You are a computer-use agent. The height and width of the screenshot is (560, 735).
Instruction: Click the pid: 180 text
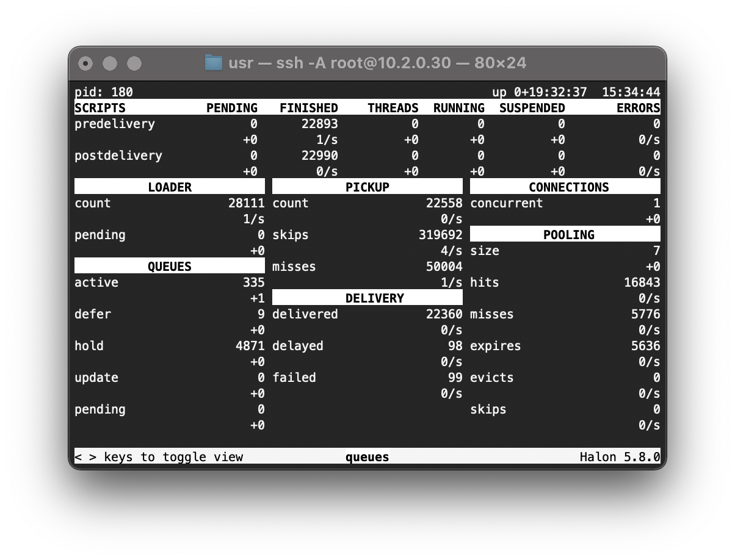pyautogui.click(x=104, y=92)
